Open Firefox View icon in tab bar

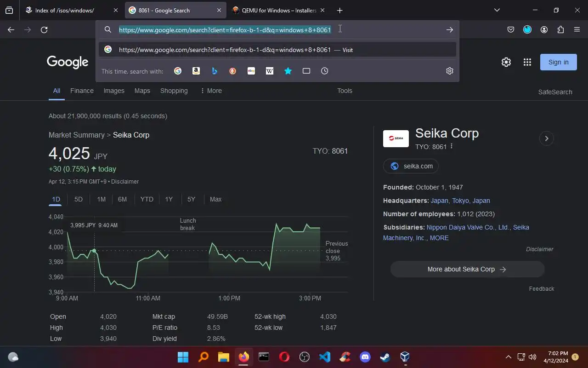pos(9,10)
